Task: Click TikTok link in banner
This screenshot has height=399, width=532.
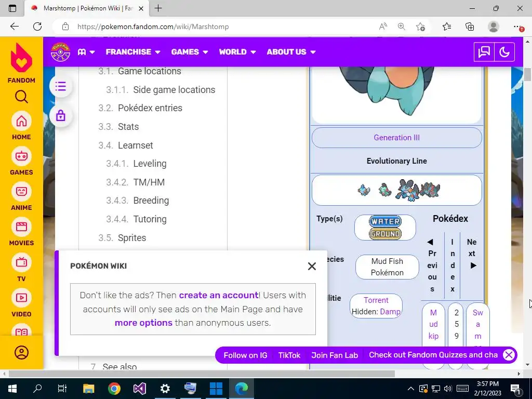Action: (289, 355)
